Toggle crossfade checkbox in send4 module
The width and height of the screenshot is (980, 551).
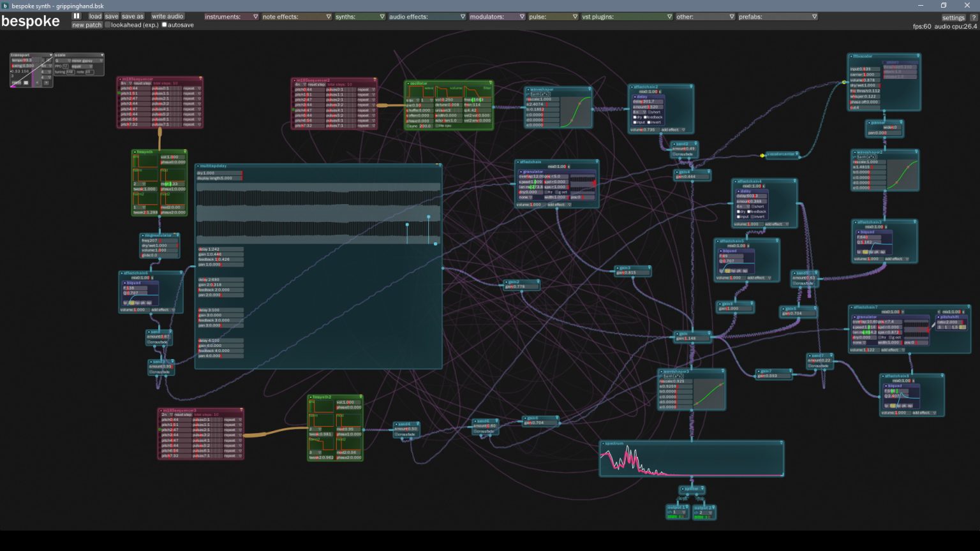coord(396,434)
